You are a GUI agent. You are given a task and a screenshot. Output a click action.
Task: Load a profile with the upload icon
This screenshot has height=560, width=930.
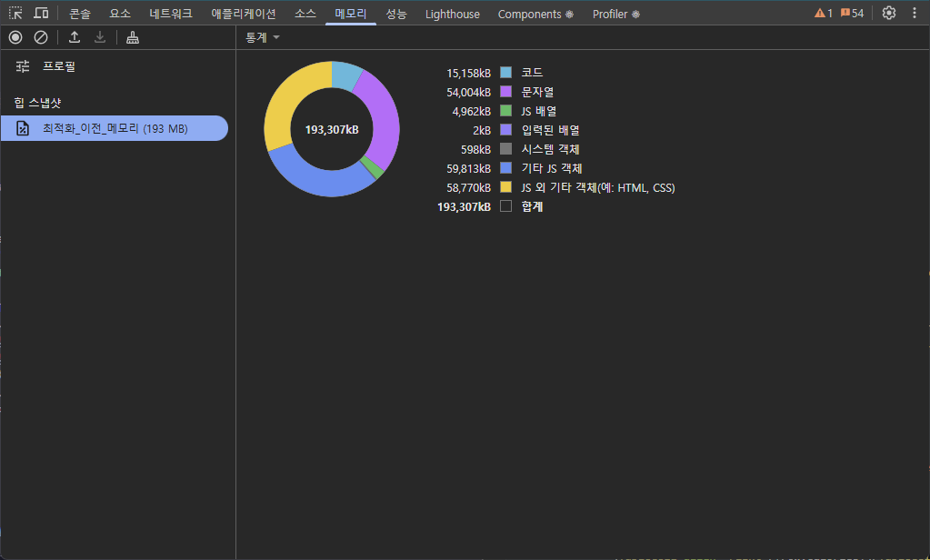(x=75, y=37)
